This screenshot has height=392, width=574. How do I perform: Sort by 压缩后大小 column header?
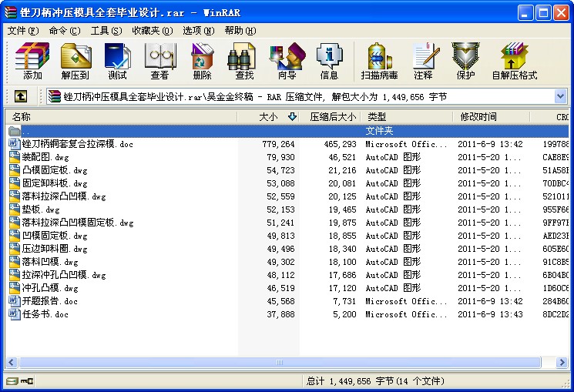(x=332, y=117)
